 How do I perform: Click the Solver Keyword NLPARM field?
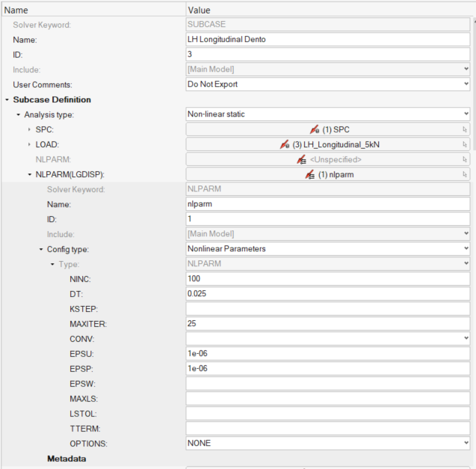[x=328, y=189]
